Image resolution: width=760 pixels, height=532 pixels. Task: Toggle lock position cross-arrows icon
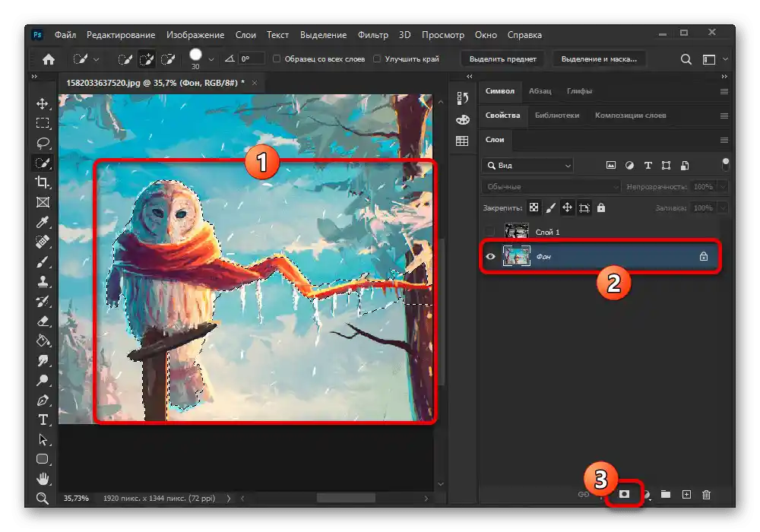(x=567, y=207)
